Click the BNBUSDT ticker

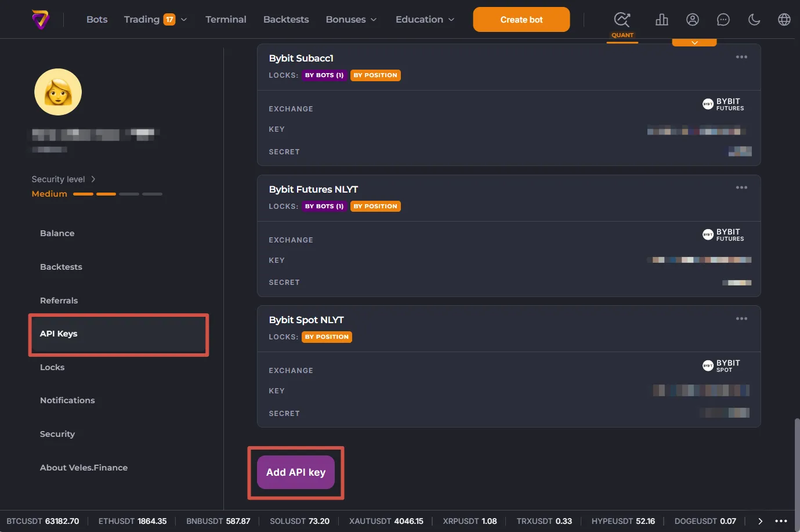point(218,521)
